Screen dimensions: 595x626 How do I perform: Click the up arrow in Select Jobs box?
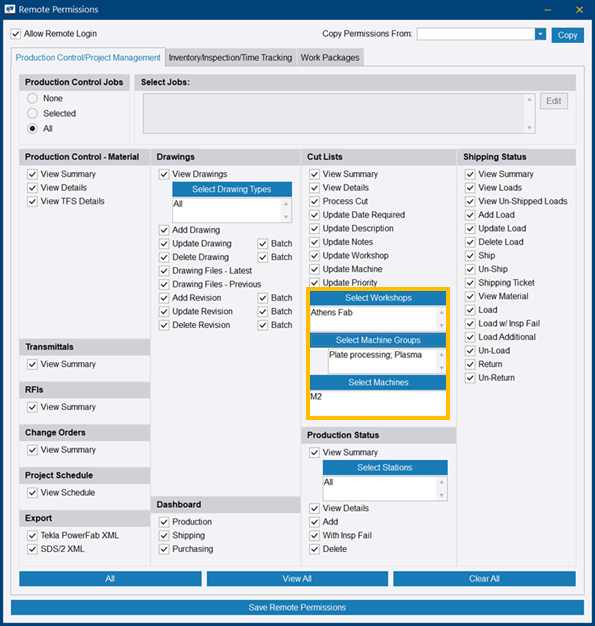[529, 99]
